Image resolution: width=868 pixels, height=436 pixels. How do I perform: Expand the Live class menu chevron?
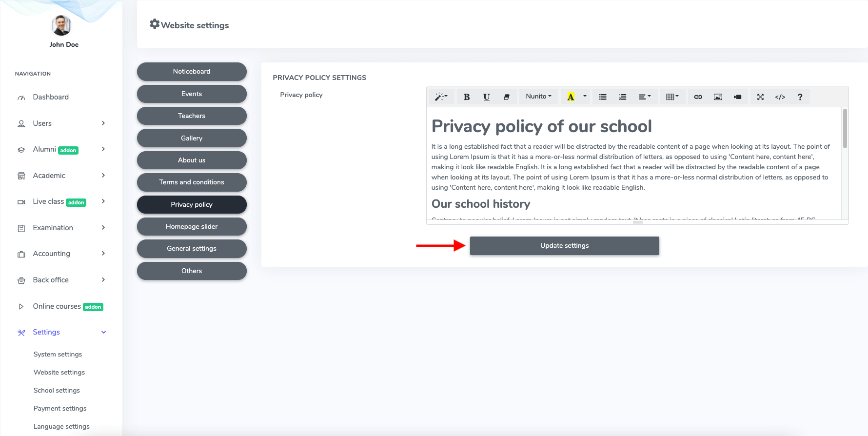(x=103, y=201)
